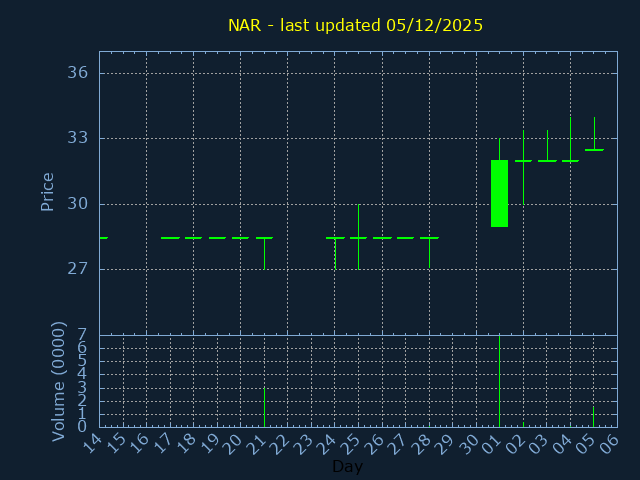Screen dimensions: 640x480
Task: Click the 30 price tick label
Action: 78,204
